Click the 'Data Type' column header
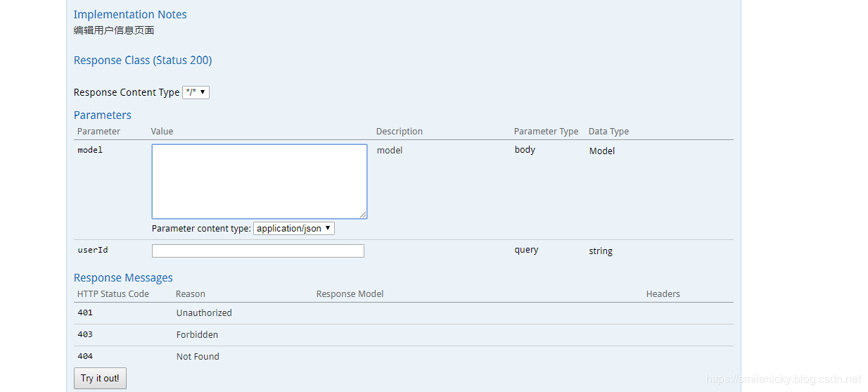Viewport: 868px width, 392px height. click(x=608, y=132)
